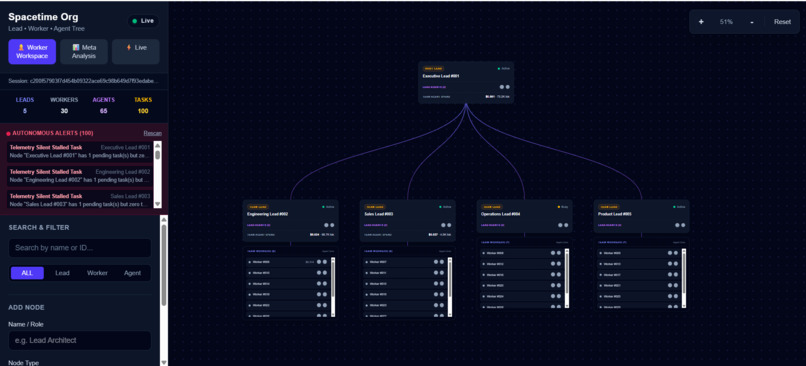The image size is (806, 366).
Task: Click left round icon on Sales Lead #003
Action: tap(443, 225)
